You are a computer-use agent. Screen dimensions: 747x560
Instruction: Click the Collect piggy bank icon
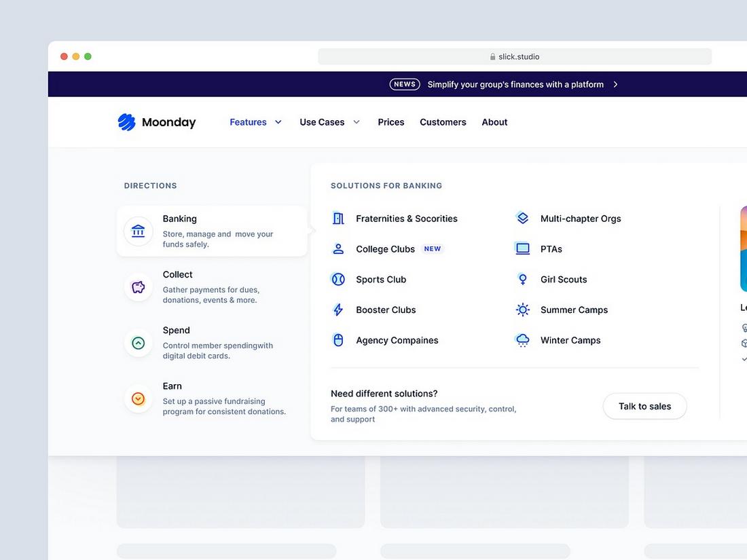pyautogui.click(x=139, y=287)
